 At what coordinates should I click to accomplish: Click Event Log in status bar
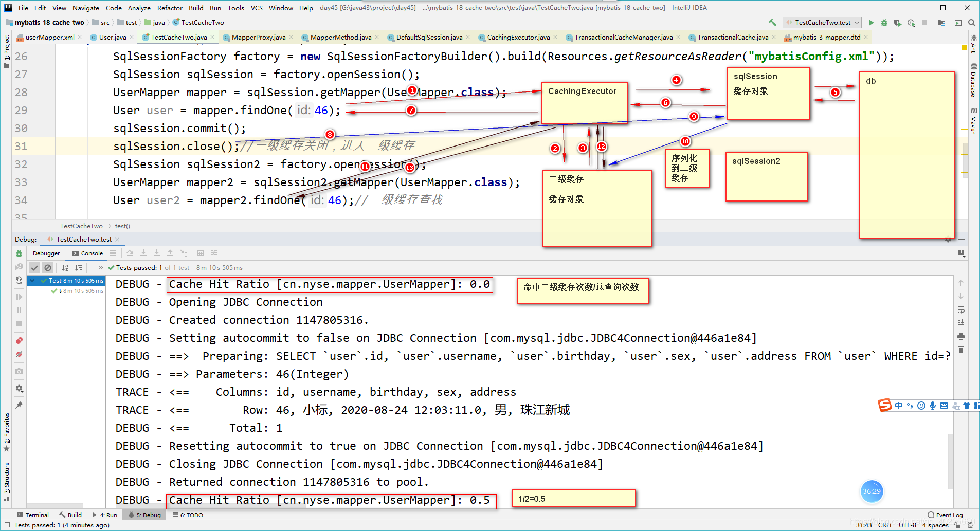pos(945,515)
